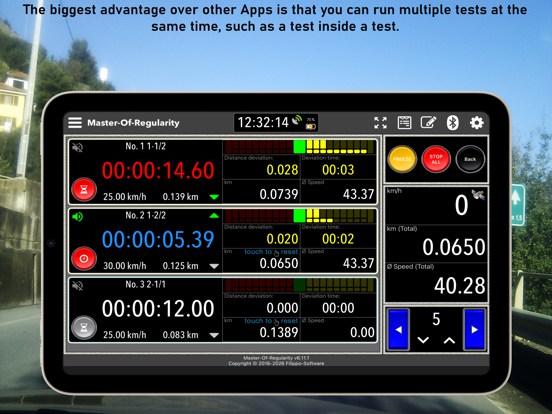Open the roadbook list icon

pyautogui.click(x=404, y=123)
